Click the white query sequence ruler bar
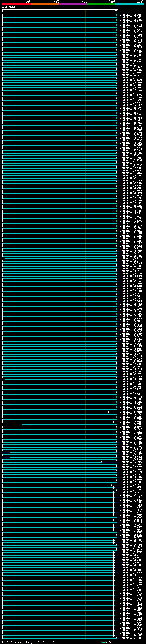Image resolution: width=146 pixels, height=644 pixels. [60, 10]
